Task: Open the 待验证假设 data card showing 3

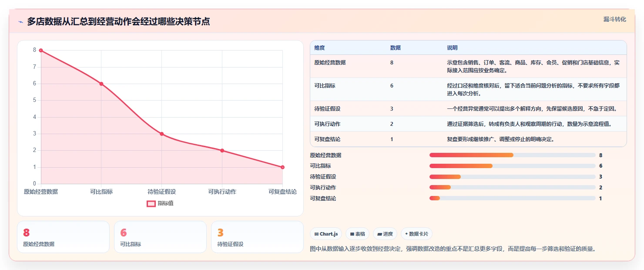Action: [x=257, y=237]
